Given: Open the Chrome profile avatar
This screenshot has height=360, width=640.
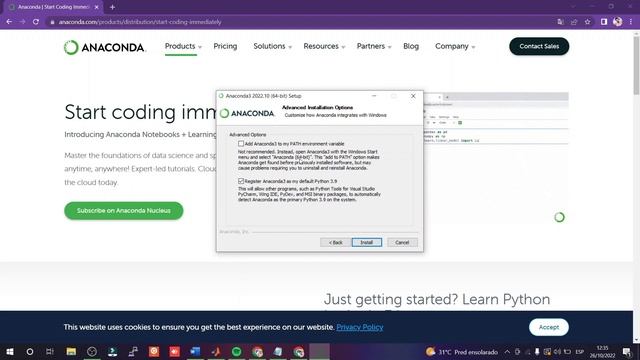Looking at the screenshot, I should (x=618, y=22).
